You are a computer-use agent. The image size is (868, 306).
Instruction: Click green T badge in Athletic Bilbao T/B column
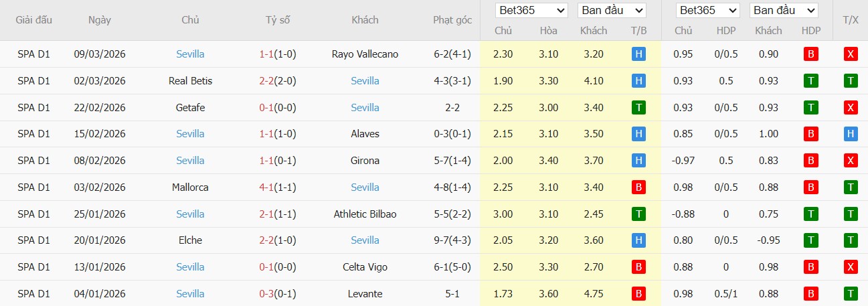638,214
